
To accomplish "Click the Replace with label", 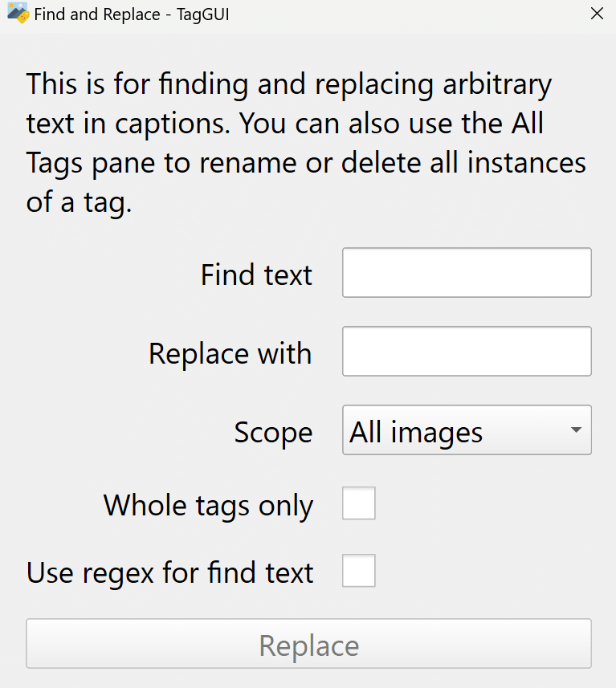I will pyautogui.click(x=230, y=353).
